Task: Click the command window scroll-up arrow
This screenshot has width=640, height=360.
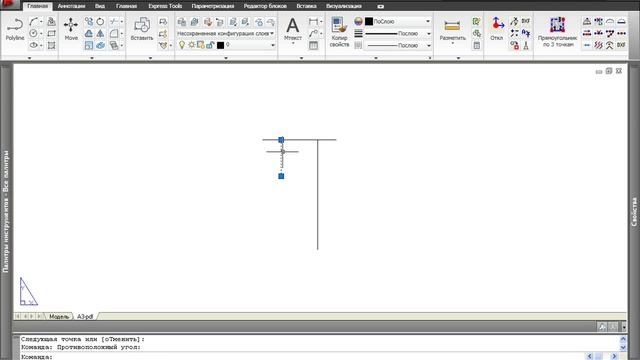Action: click(623, 339)
